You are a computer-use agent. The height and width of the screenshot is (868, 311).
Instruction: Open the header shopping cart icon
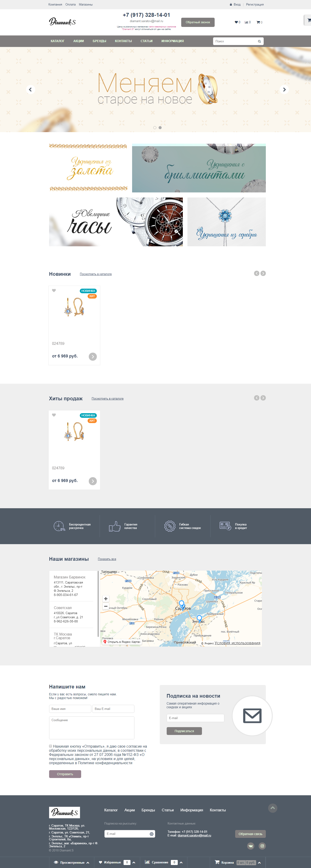tap(258, 22)
